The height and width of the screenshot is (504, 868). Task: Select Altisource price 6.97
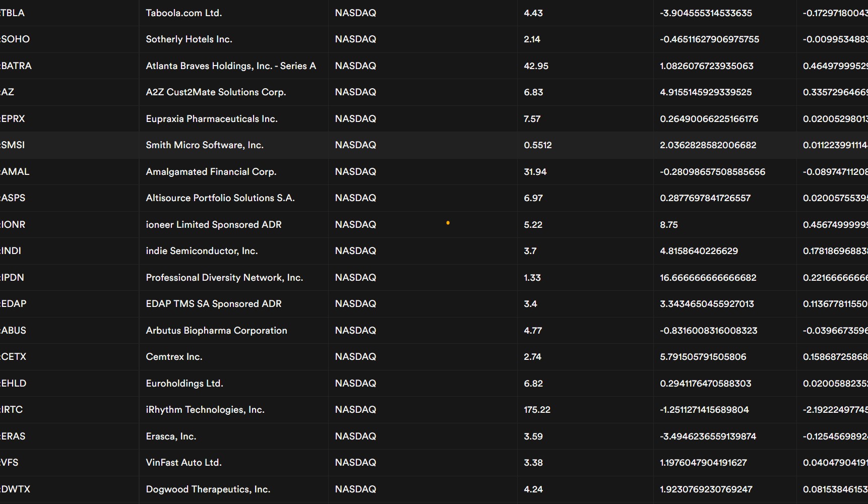pyautogui.click(x=533, y=198)
